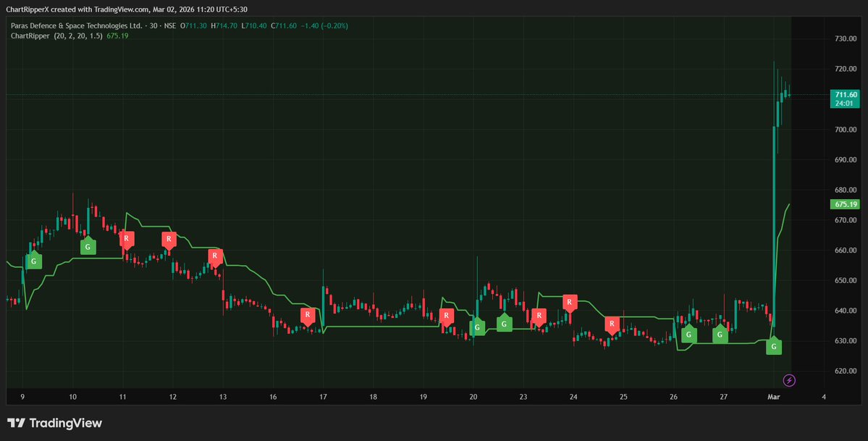Click the purple lightning bolt icon on the chart

click(x=789, y=380)
